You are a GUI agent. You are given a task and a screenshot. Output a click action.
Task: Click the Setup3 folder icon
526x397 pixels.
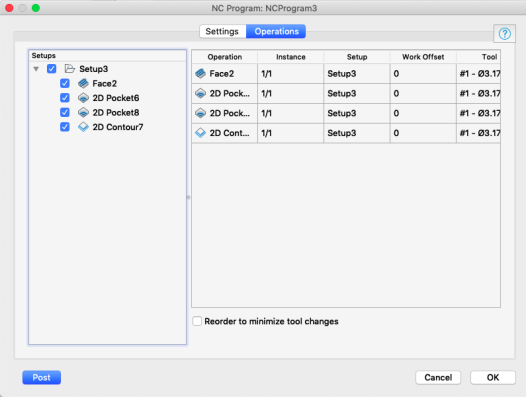click(x=70, y=69)
